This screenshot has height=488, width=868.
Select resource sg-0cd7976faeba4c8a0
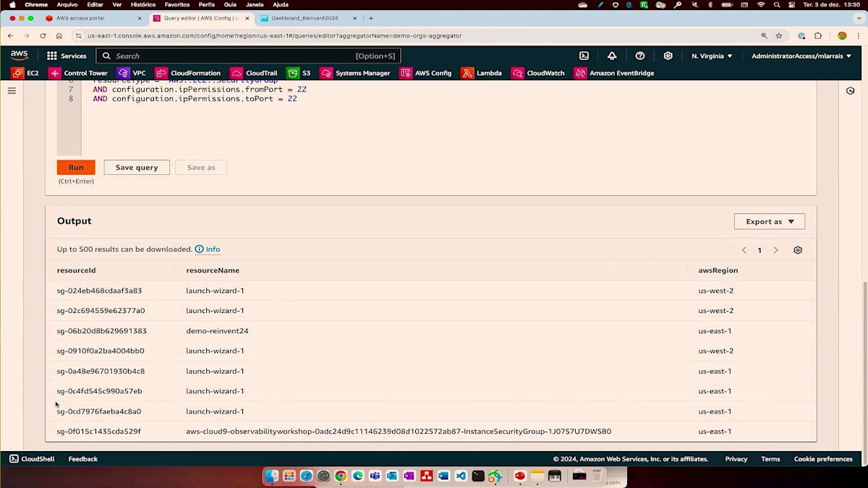99,411
